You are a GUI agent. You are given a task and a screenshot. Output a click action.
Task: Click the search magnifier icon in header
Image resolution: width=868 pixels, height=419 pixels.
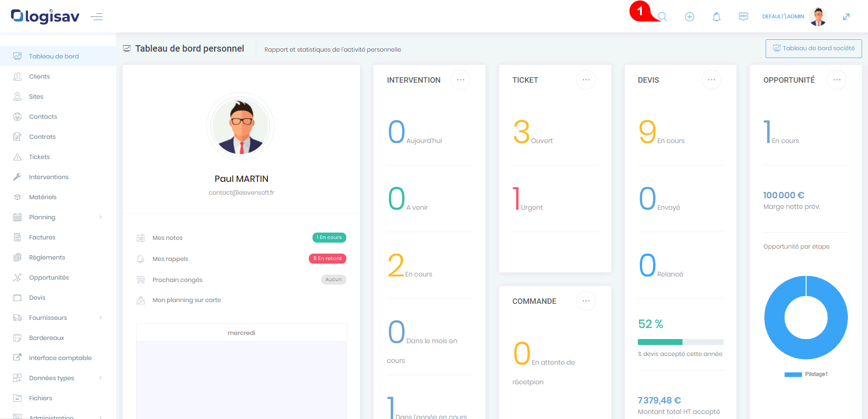662,17
